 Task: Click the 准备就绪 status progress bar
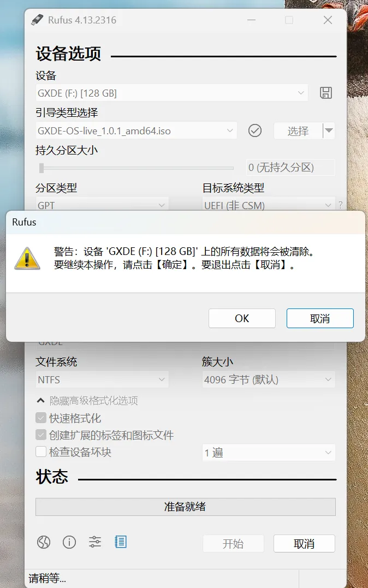[185, 507]
